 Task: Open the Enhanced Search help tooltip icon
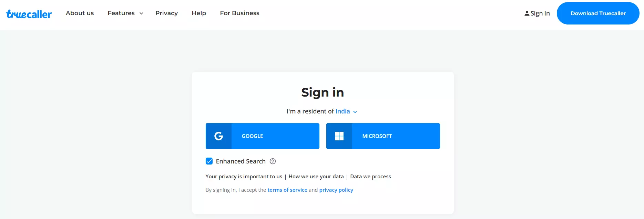(272, 161)
